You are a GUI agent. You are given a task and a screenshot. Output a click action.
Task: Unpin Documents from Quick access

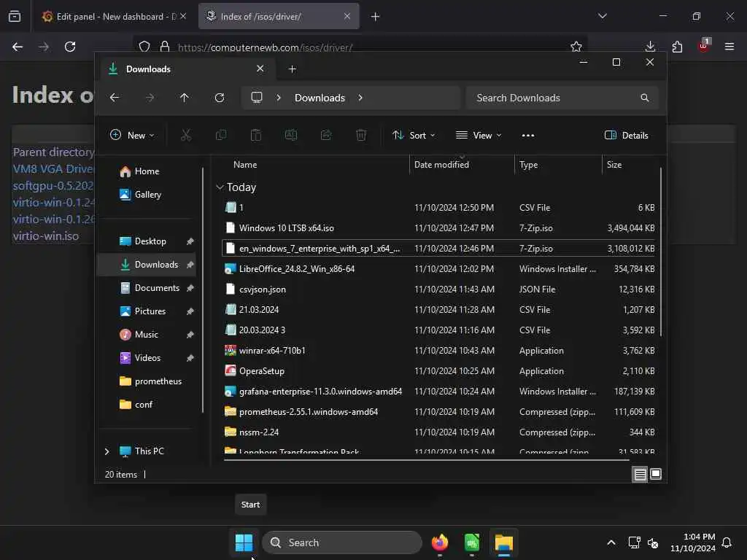[x=190, y=288]
